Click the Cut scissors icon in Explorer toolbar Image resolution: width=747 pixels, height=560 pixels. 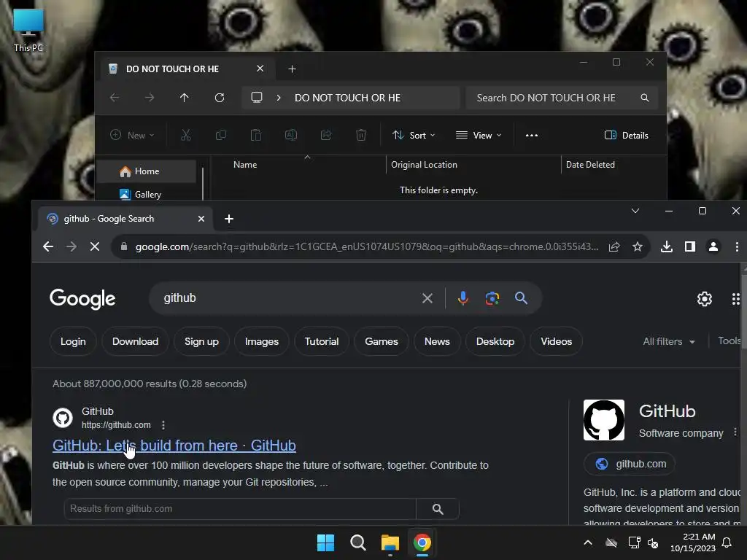coord(186,135)
